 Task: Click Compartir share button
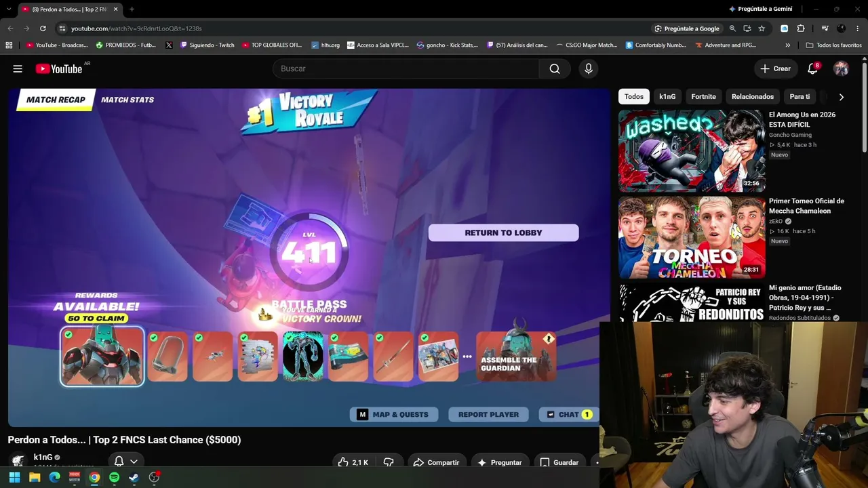coord(436,462)
